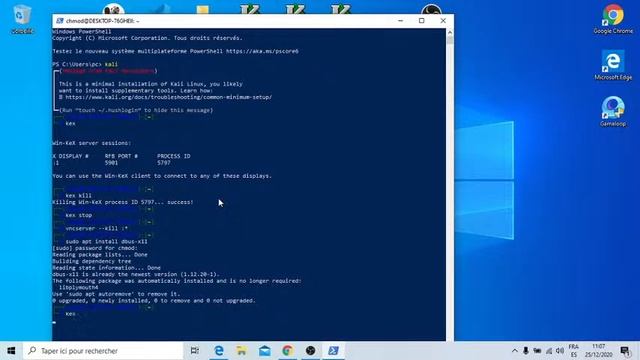Click the PowerShell scrollbar up arrow
Image resolution: width=640 pixels, height=360 pixels.
(x=450, y=32)
